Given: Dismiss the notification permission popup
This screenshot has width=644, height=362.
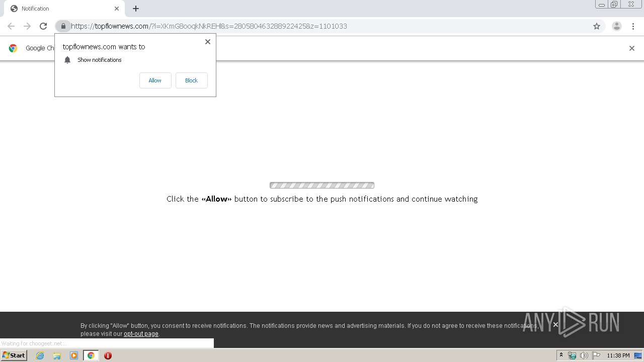Looking at the screenshot, I should tap(208, 42).
